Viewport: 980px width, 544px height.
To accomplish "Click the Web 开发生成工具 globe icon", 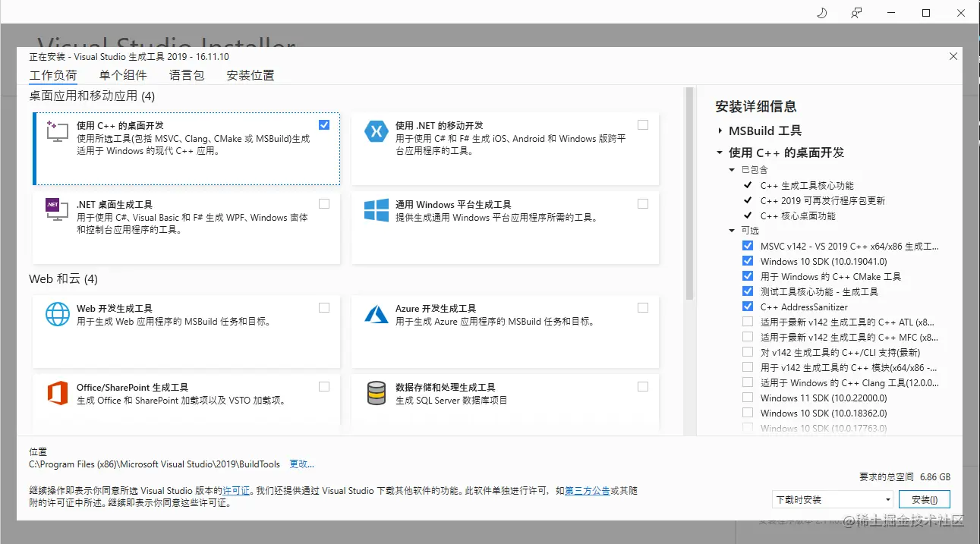I will [58, 314].
